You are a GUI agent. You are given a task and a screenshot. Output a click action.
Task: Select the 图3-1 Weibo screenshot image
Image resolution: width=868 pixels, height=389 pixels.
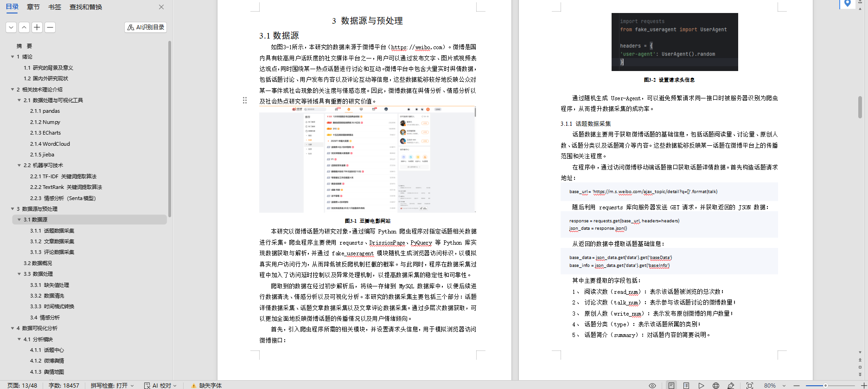point(367,159)
